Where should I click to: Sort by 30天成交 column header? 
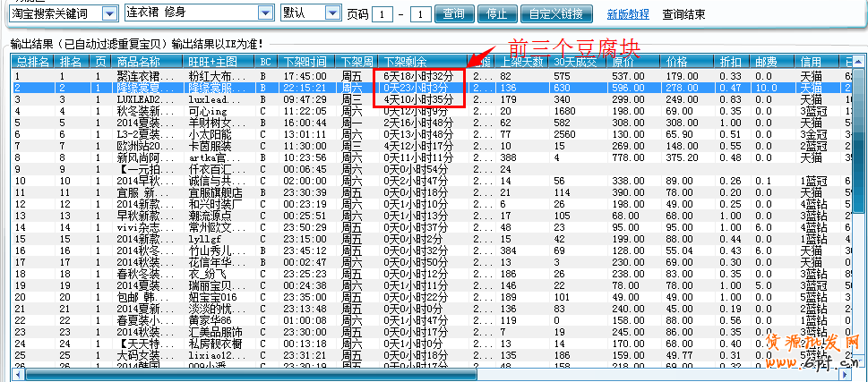click(577, 62)
